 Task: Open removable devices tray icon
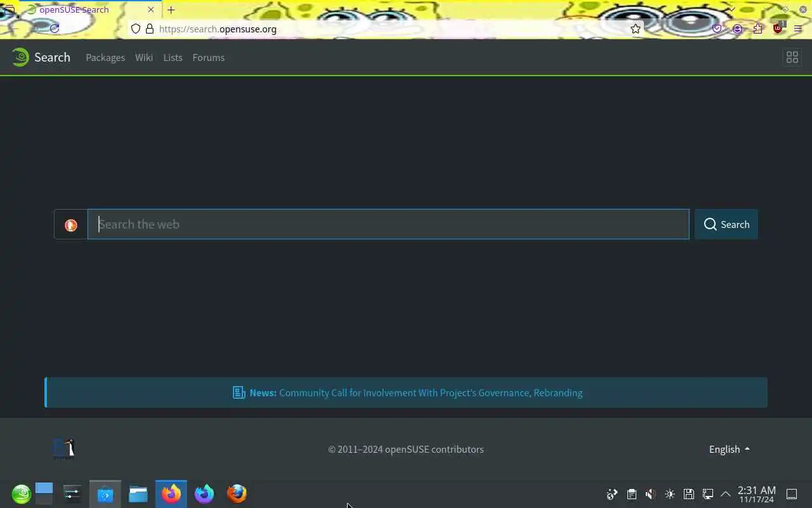(x=689, y=494)
